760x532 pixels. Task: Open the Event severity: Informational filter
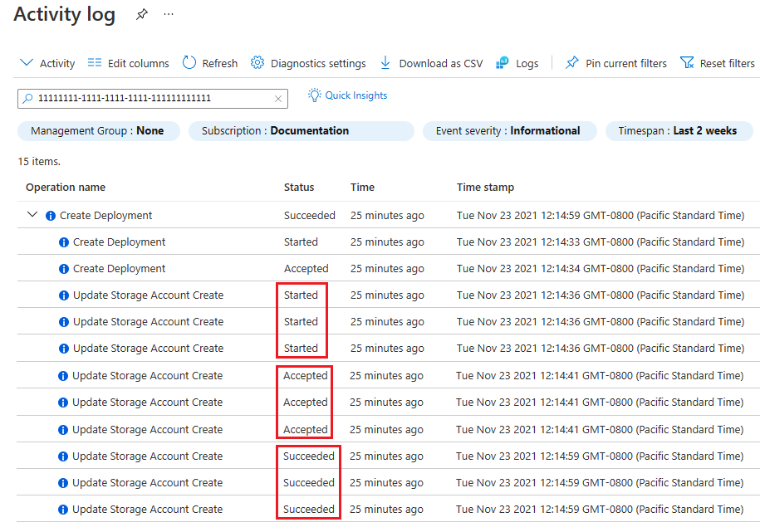pyautogui.click(x=509, y=130)
